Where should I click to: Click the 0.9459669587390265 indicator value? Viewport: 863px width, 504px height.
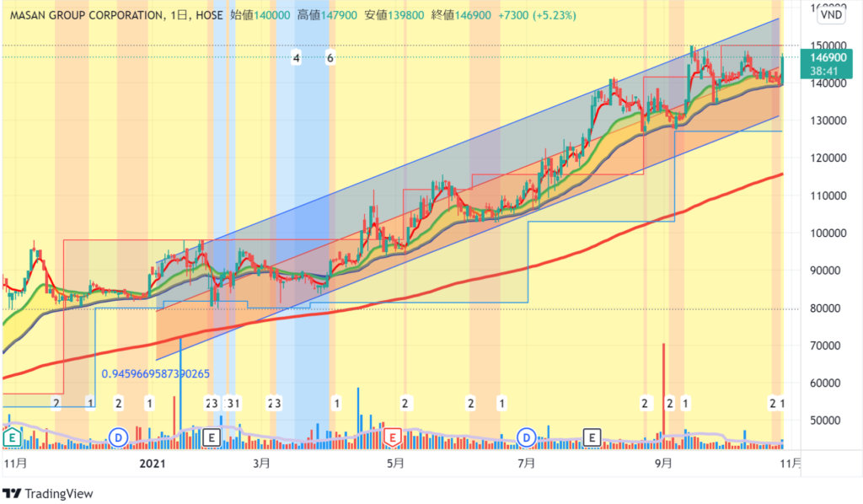(155, 374)
